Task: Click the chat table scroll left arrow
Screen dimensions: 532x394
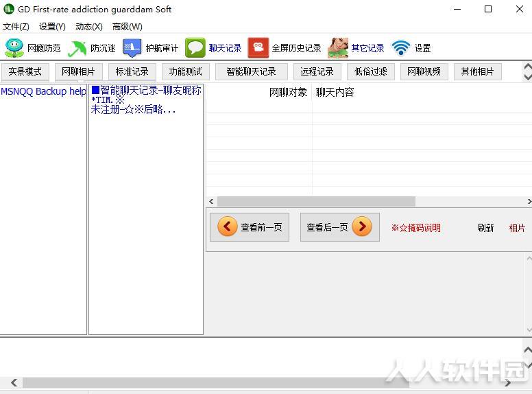Action: 211,201
